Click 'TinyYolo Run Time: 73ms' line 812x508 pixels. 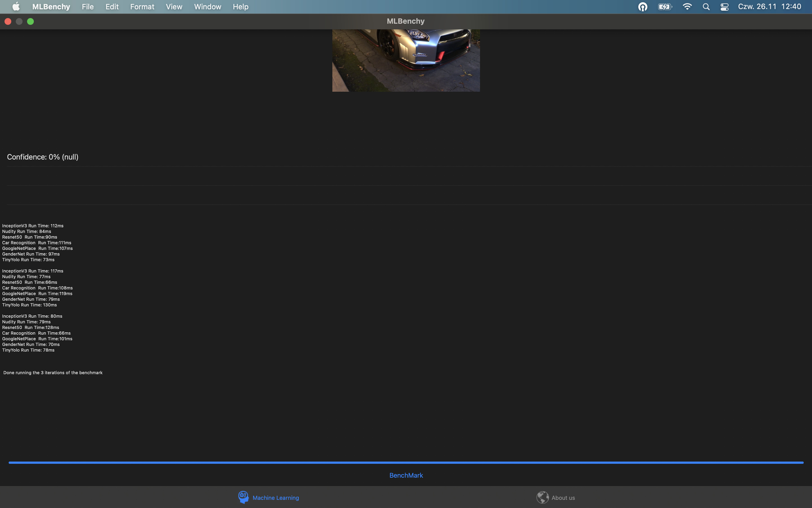[28, 260]
